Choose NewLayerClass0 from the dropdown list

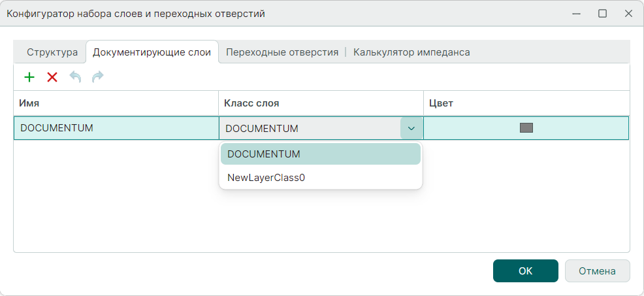pos(320,177)
